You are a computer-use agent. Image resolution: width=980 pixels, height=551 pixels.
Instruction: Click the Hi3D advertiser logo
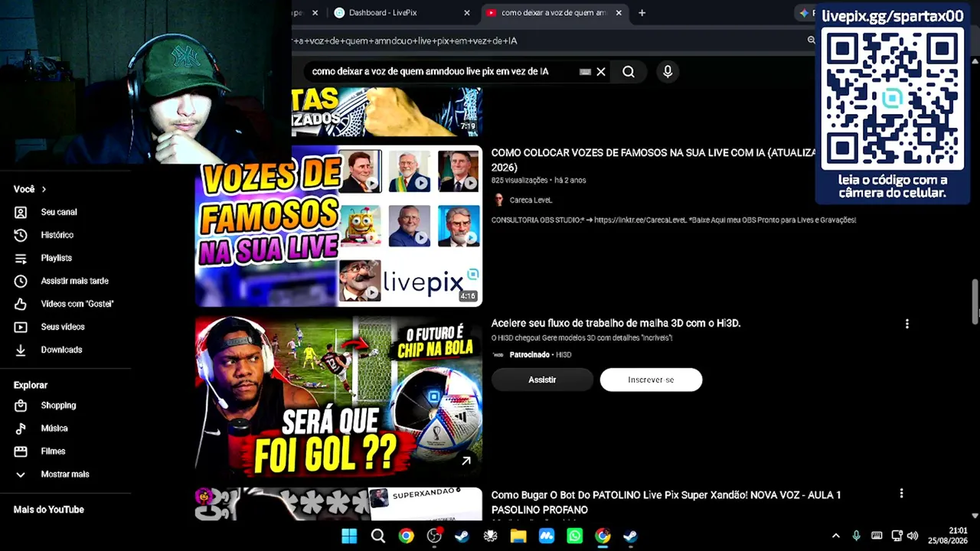coord(498,354)
